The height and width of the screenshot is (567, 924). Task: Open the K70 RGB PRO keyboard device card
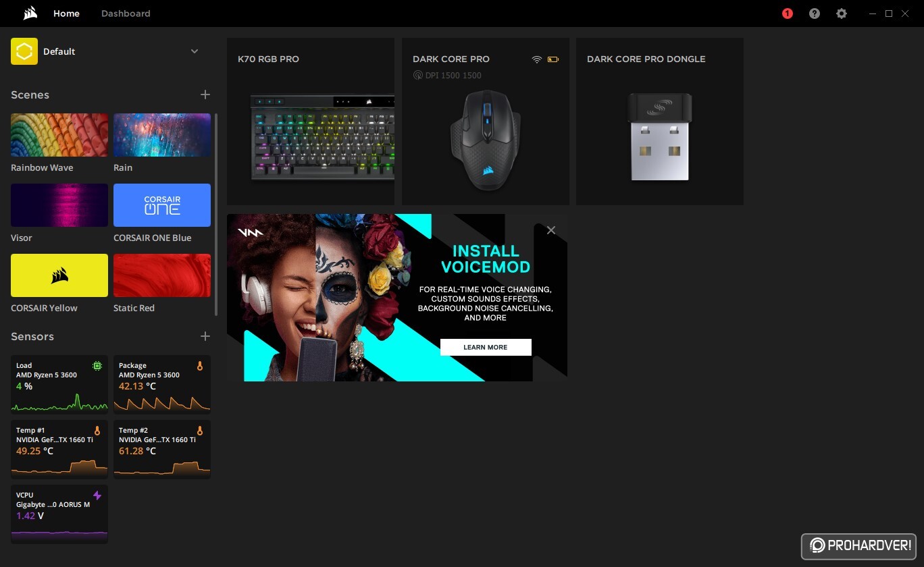pyautogui.click(x=311, y=122)
